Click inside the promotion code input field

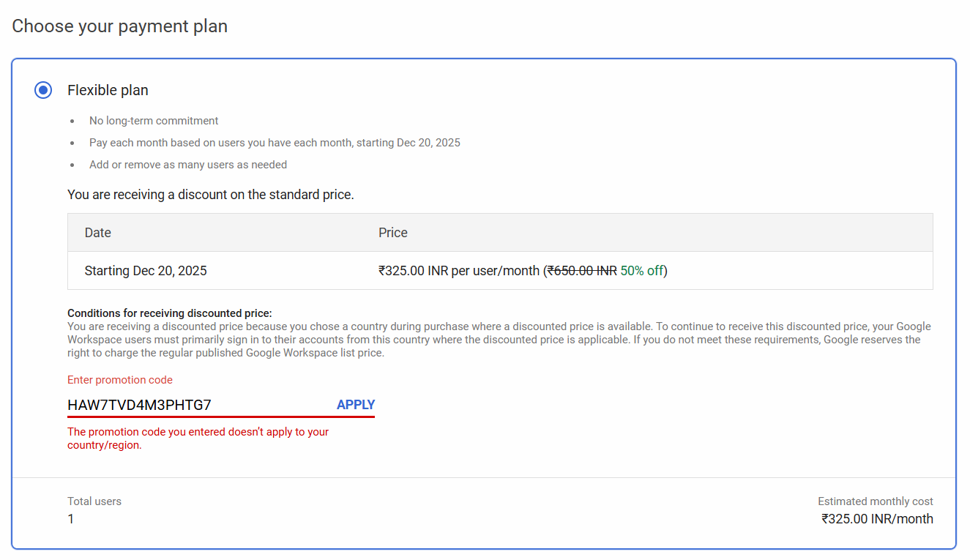[x=183, y=404]
